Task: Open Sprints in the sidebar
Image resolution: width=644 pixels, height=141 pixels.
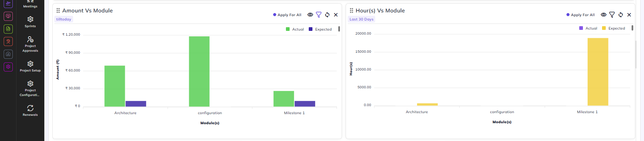Action: click(30, 22)
